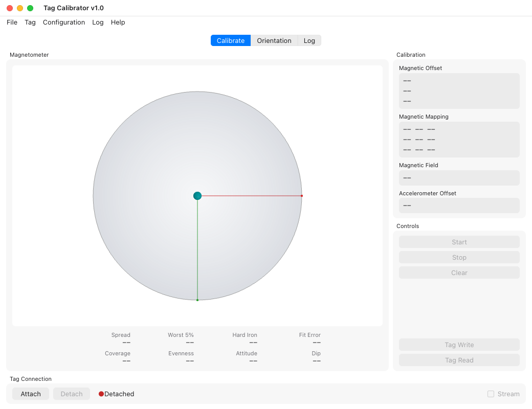Click the Magnetic Field value box
532x409 pixels.
point(459,178)
